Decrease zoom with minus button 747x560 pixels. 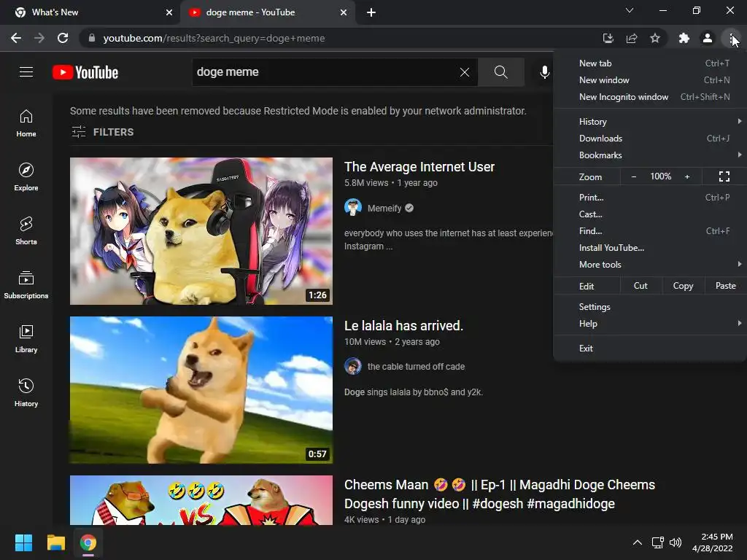634,176
